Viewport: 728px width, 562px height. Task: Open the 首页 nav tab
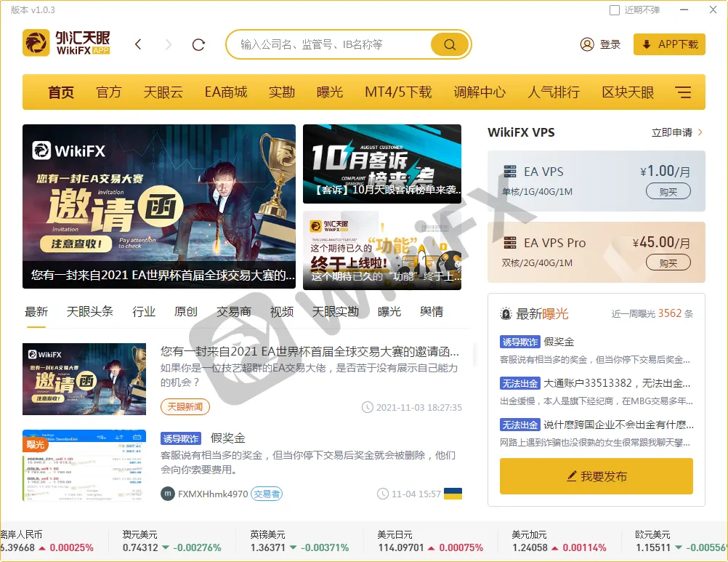[x=61, y=92]
